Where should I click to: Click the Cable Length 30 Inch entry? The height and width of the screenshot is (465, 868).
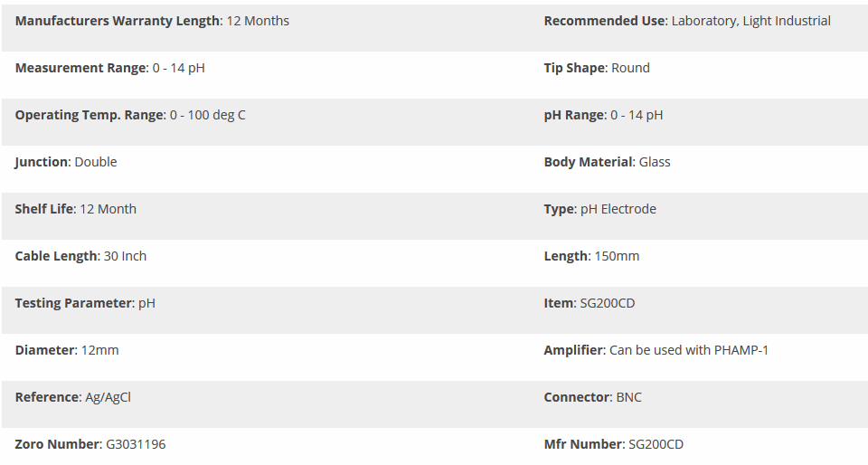(80, 256)
